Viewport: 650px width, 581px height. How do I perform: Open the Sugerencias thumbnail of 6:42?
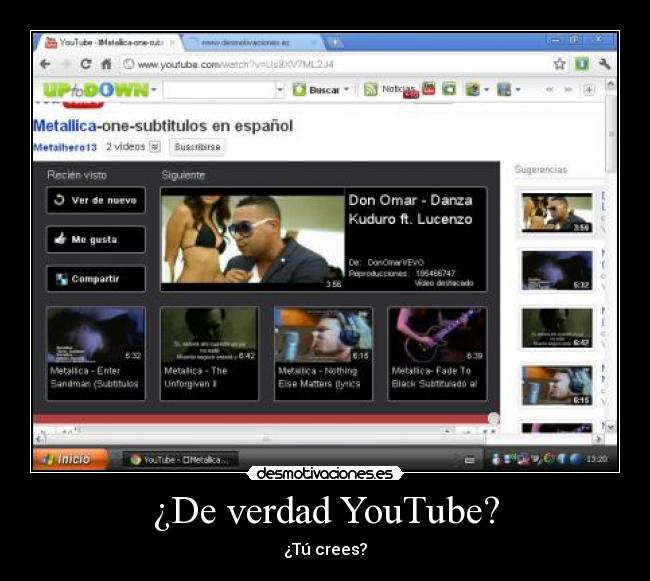(557, 328)
